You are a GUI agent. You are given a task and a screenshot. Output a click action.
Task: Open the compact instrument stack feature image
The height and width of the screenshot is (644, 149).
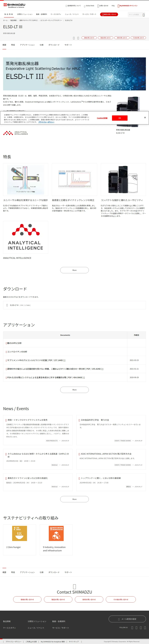click(x=123, y=179)
